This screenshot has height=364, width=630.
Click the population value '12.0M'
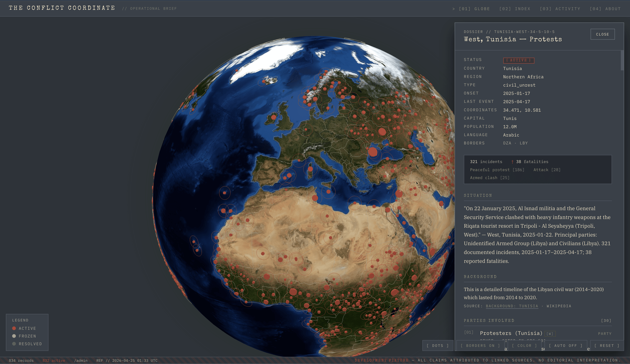(510, 127)
